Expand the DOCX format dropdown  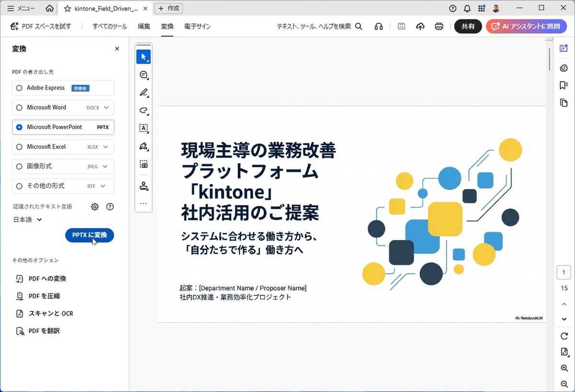point(106,108)
